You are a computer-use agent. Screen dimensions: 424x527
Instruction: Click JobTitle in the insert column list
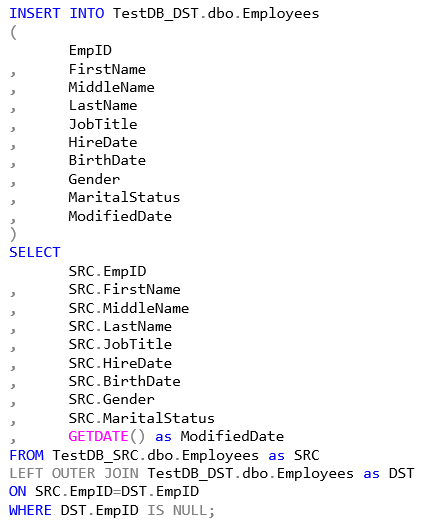103,124
